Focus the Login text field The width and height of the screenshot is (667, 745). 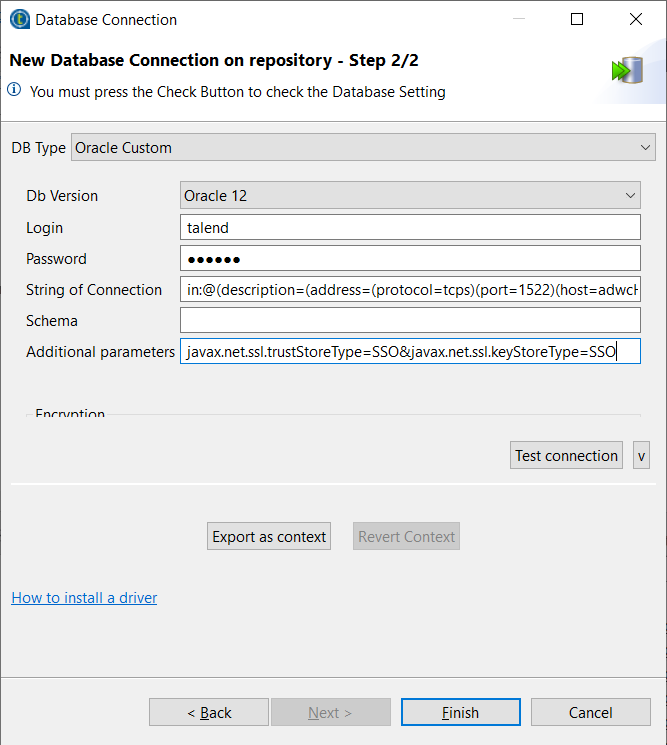[410, 228]
